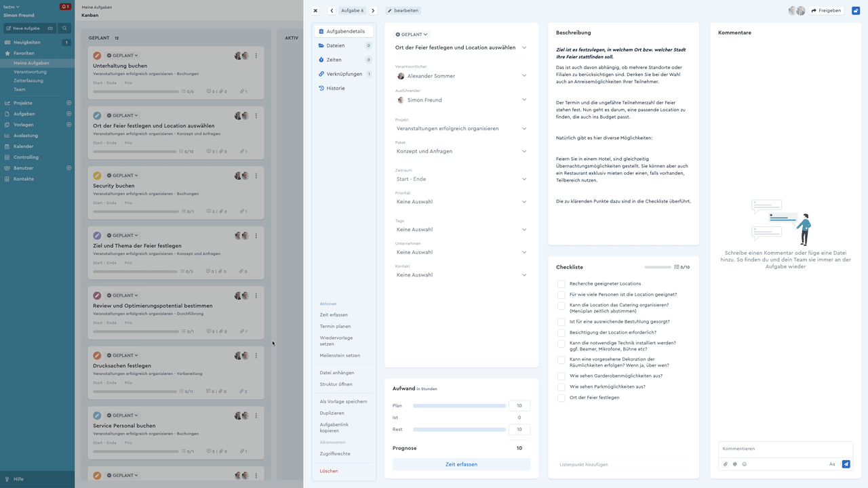Viewport: 868px width, 488px height.
Task: Attach a file via paperclip icon in comment box
Action: point(725,464)
